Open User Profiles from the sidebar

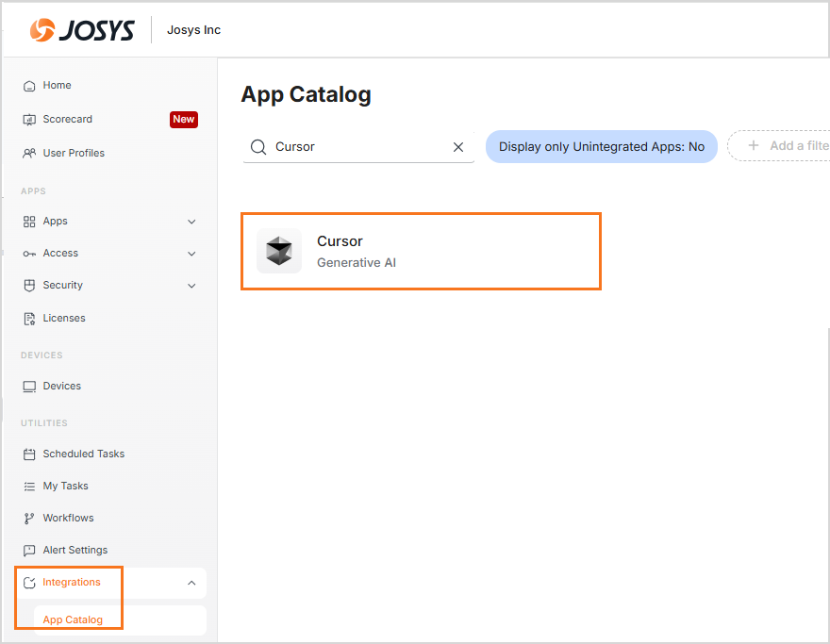pos(73,153)
